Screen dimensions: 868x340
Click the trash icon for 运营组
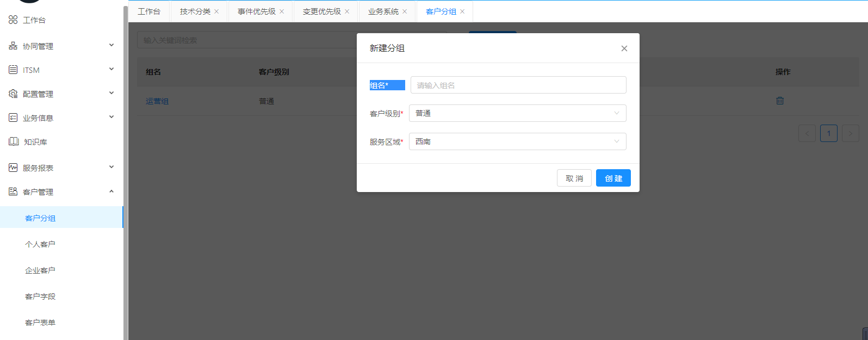(x=780, y=101)
